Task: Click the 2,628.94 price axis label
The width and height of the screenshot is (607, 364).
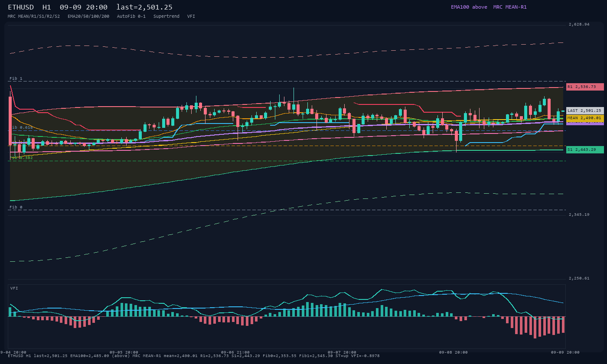Action: 579,24
